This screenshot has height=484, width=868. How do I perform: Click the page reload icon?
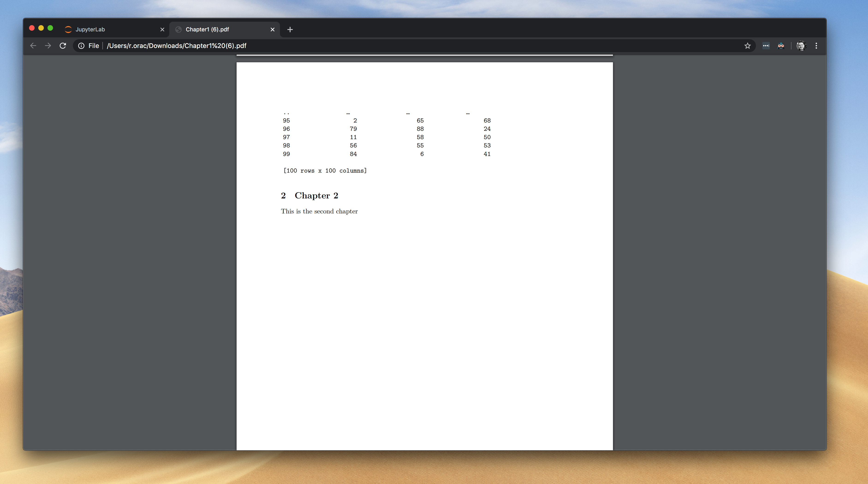click(x=63, y=45)
